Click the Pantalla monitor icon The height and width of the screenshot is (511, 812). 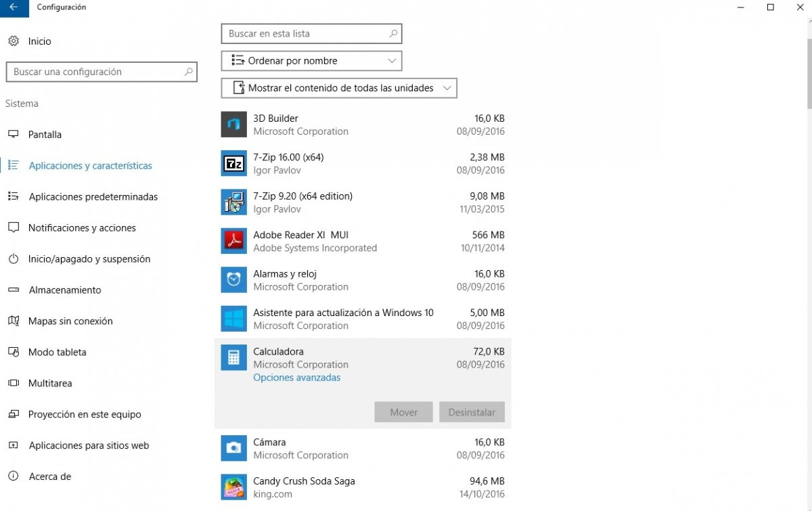click(14, 135)
